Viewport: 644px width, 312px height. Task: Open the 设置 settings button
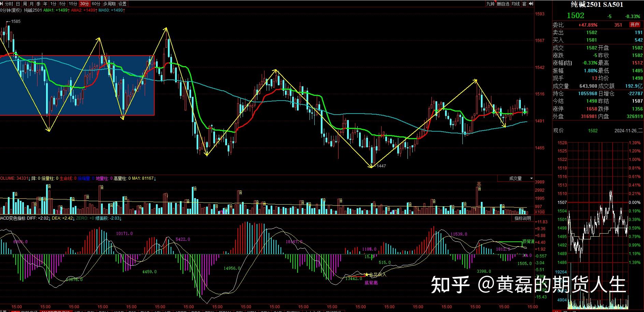click(x=123, y=4)
